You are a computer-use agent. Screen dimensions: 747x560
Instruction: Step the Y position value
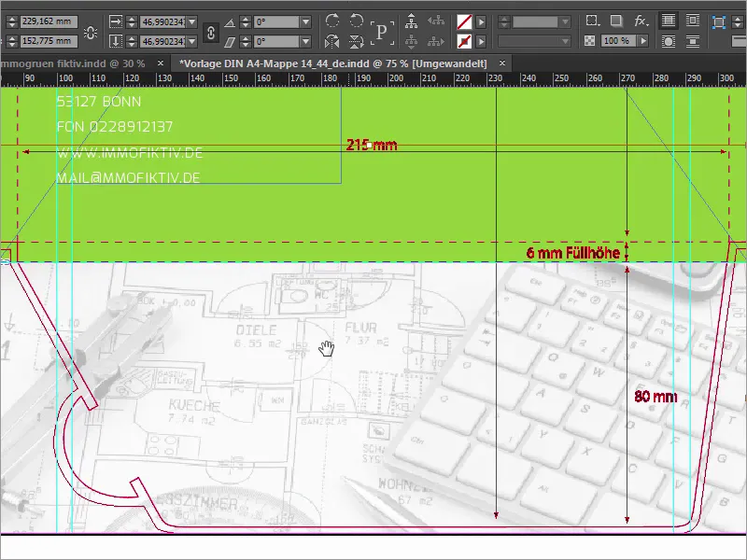pos(12,41)
